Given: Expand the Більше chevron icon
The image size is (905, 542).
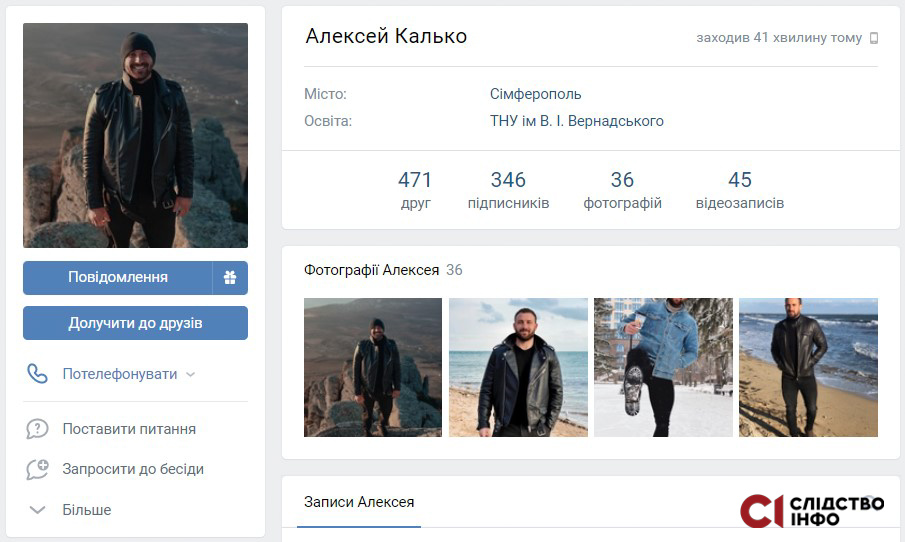Looking at the screenshot, I should (38, 510).
